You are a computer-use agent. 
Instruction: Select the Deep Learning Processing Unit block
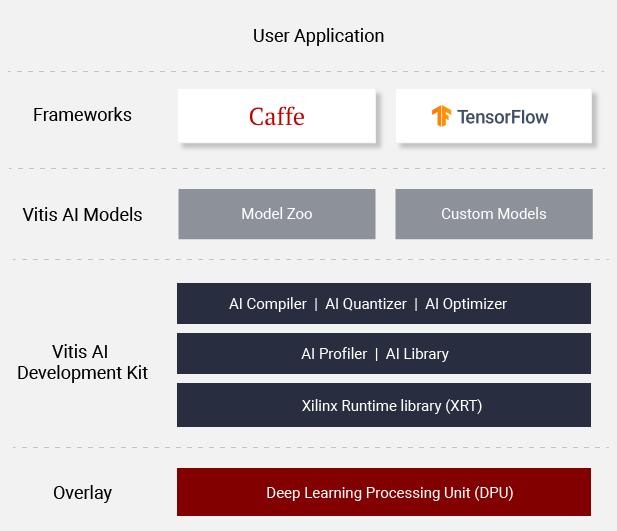[x=384, y=493]
